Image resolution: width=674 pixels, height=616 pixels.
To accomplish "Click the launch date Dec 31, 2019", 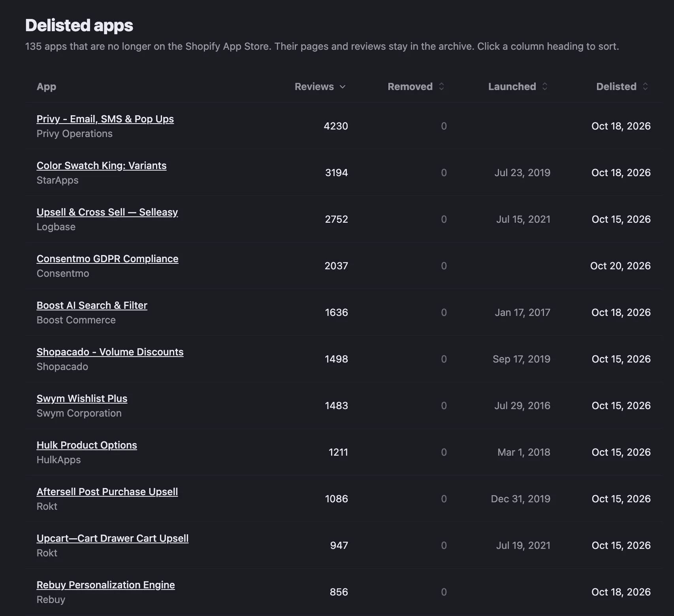I will (x=521, y=499).
